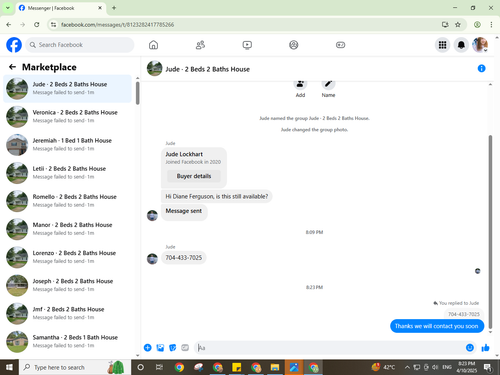Open the Video (Watch) icon
The width and height of the screenshot is (500, 375).
click(247, 45)
